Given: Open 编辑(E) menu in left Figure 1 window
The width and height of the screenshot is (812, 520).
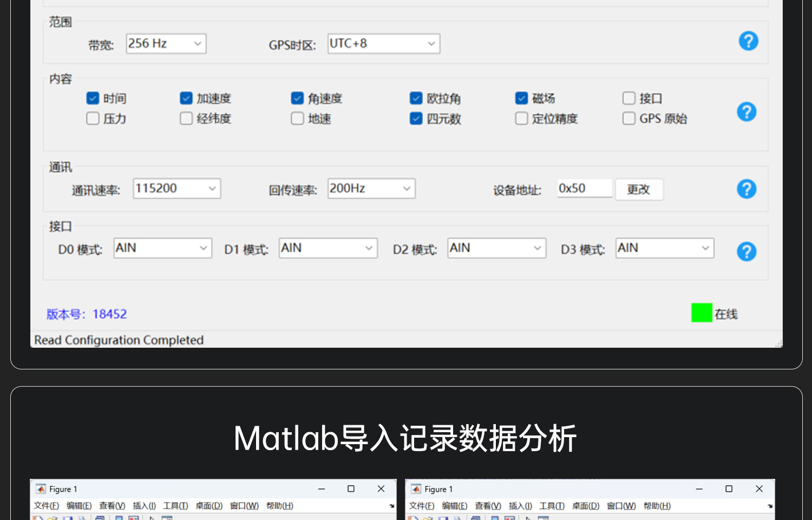Looking at the screenshot, I should 79,506.
